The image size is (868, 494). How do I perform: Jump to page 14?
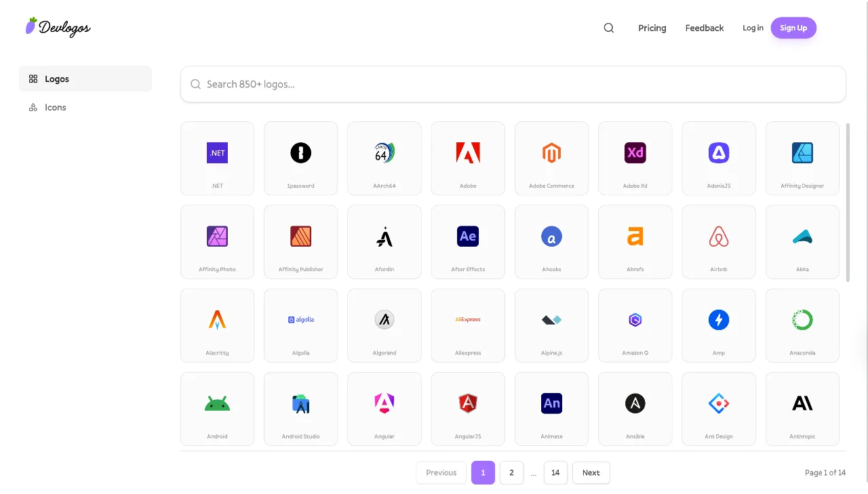click(555, 473)
